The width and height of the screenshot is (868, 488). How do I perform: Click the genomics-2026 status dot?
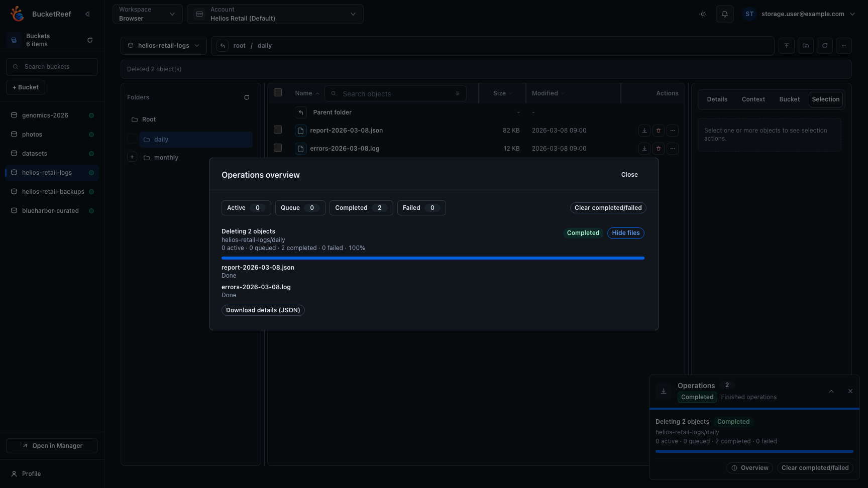click(91, 115)
